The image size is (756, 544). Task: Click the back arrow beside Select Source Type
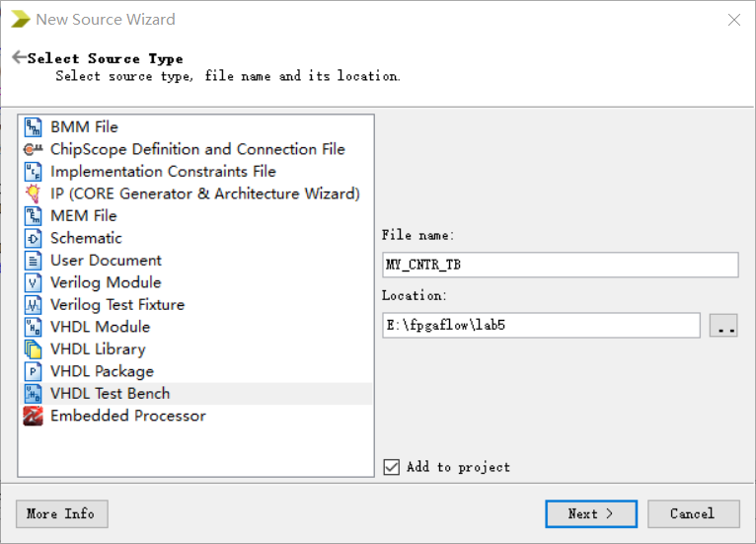click(19, 58)
